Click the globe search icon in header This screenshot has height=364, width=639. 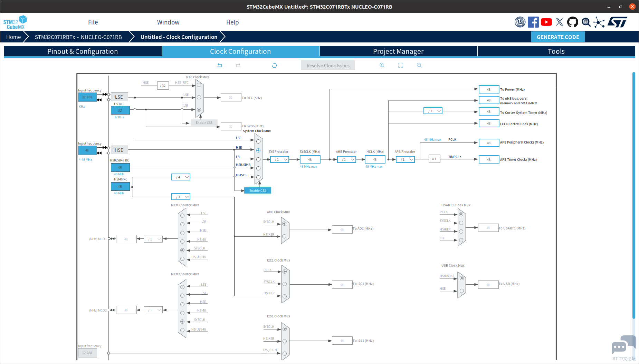[x=586, y=22]
